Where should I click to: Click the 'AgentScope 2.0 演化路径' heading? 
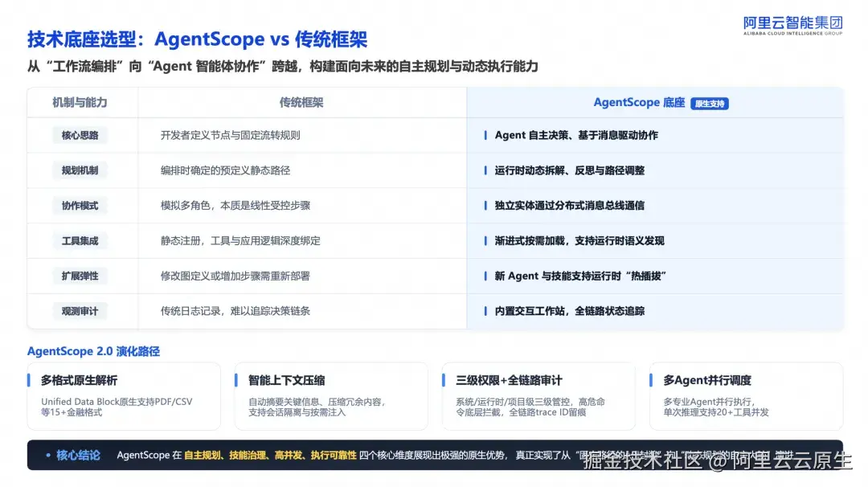(x=93, y=351)
